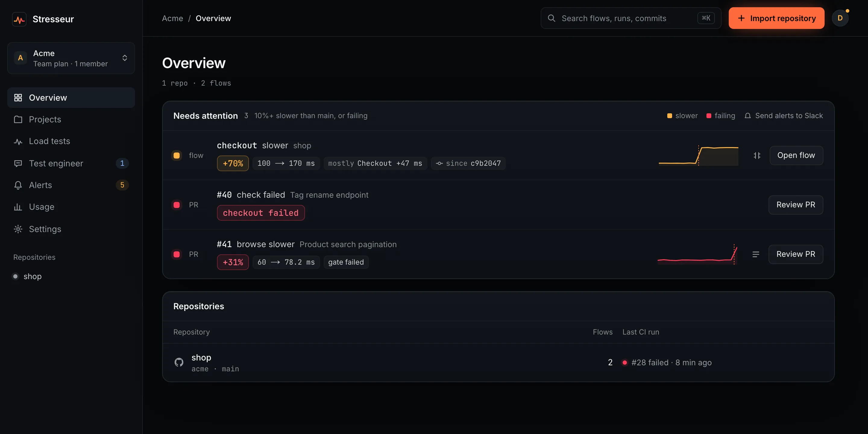Viewport: 868px width, 434px height.
Task: Open the user avatar D menu
Action: [840, 18]
